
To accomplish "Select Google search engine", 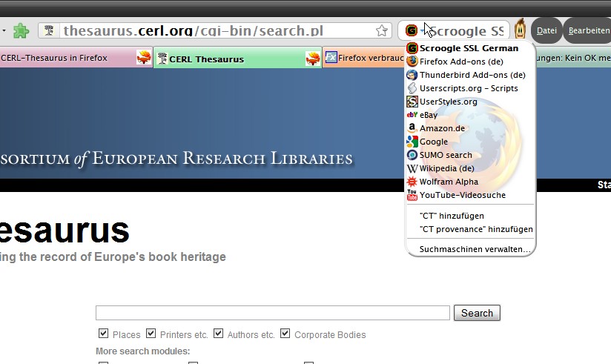I will [x=470, y=142].
